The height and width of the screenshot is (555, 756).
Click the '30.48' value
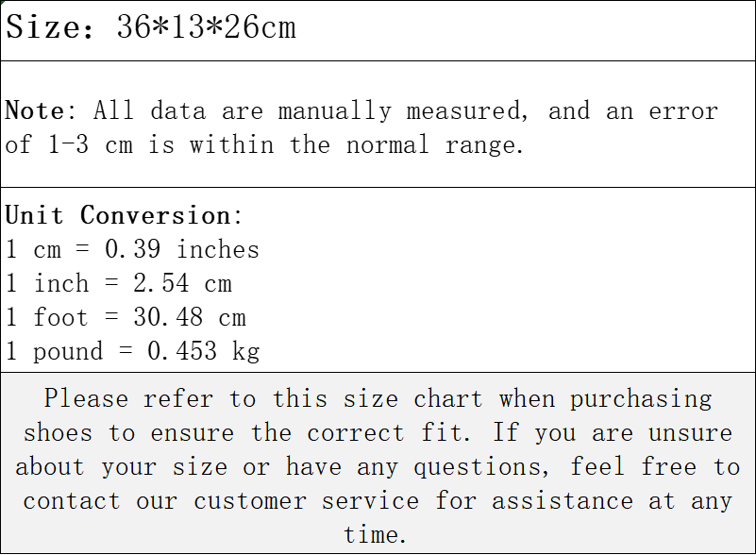pyautogui.click(x=168, y=317)
